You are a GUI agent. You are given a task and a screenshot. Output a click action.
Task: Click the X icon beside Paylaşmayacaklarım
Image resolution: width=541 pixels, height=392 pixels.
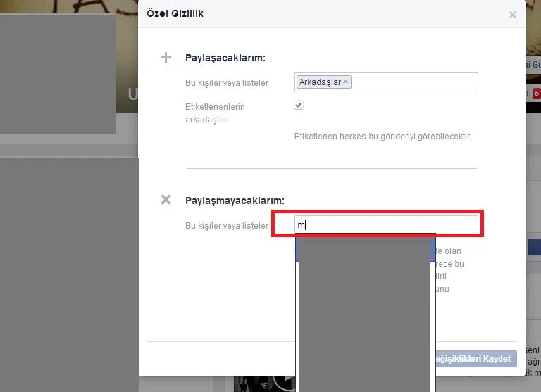tap(166, 200)
